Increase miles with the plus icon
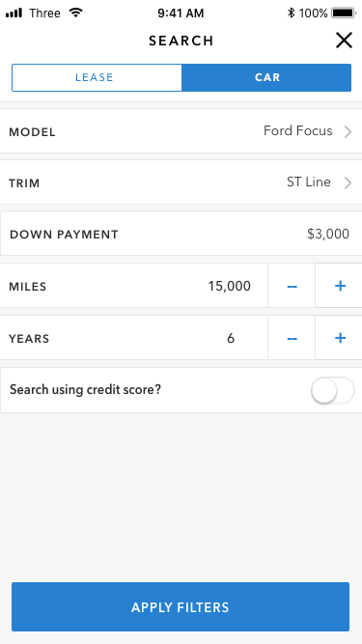 click(340, 286)
